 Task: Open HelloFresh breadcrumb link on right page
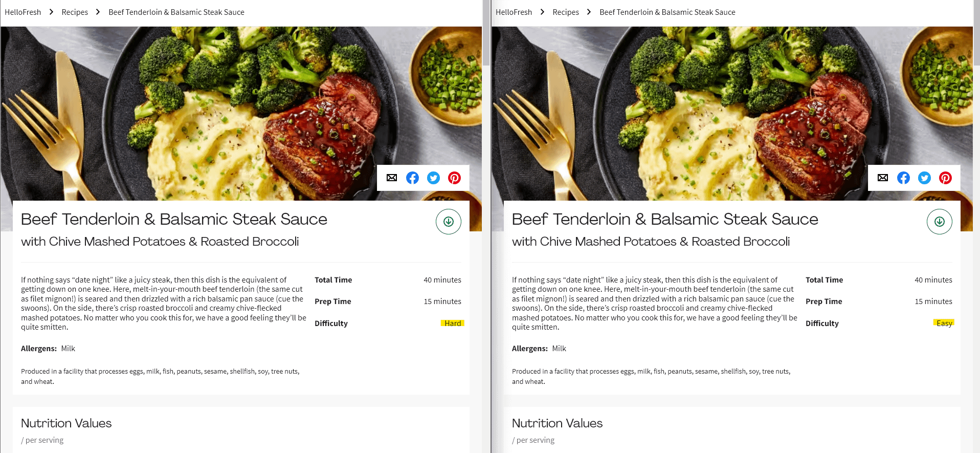[x=514, y=12]
